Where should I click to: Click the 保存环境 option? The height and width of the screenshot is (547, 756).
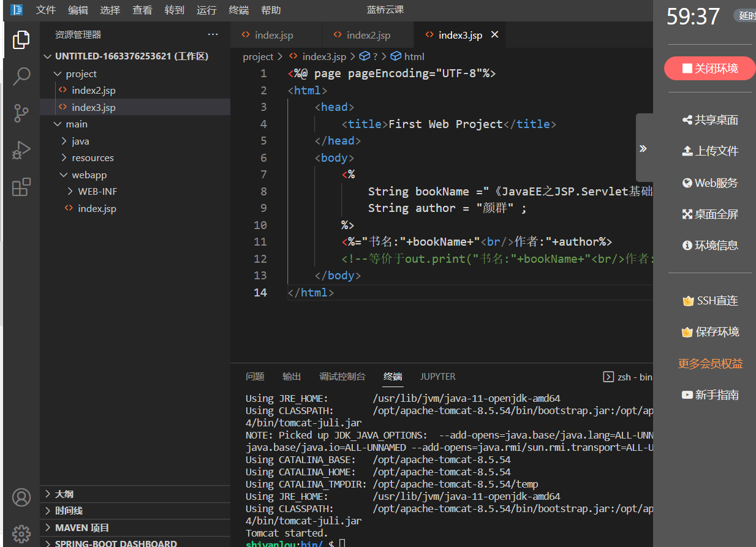click(709, 332)
